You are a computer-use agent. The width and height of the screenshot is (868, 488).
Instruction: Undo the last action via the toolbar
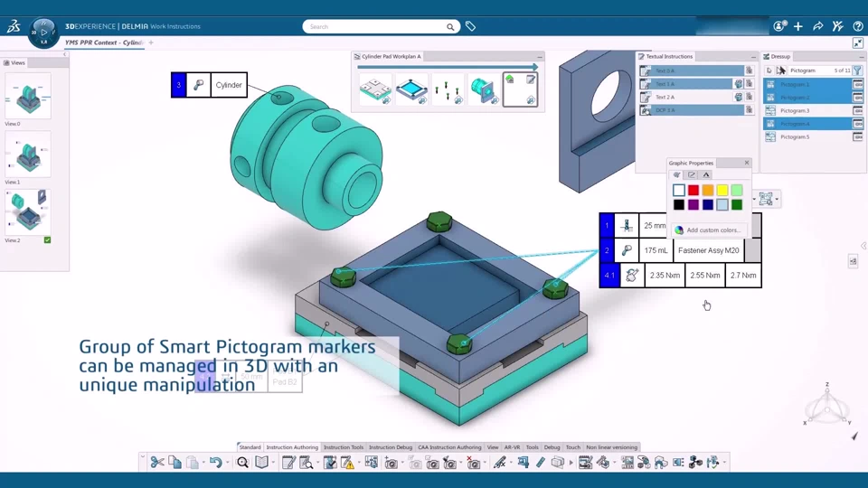[216, 463]
